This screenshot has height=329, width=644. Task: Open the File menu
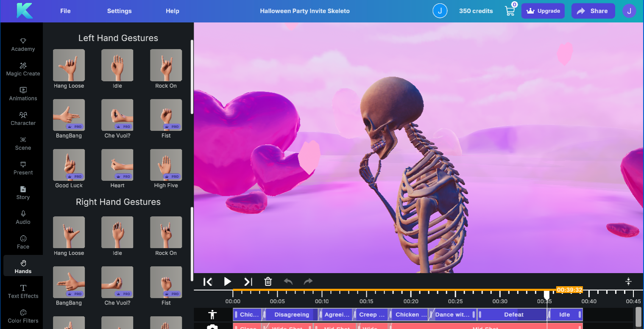coord(65,11)
